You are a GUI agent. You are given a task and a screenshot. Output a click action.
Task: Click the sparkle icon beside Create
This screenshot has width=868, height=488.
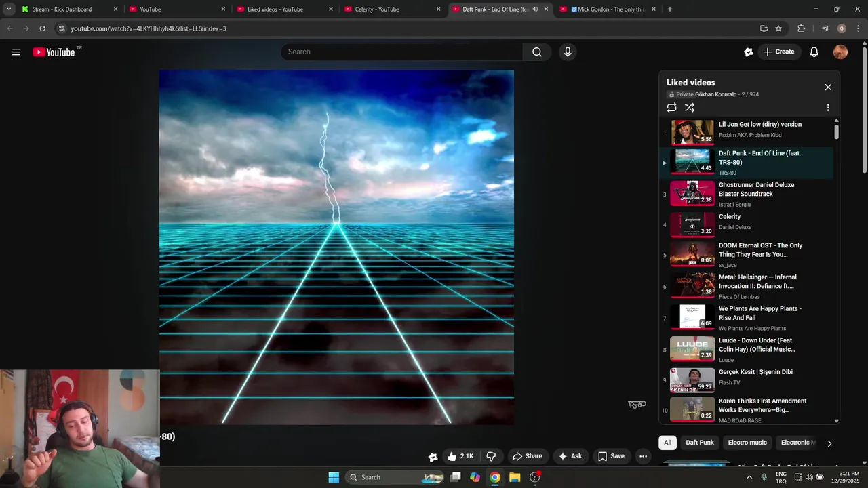(x=749, y=52)
